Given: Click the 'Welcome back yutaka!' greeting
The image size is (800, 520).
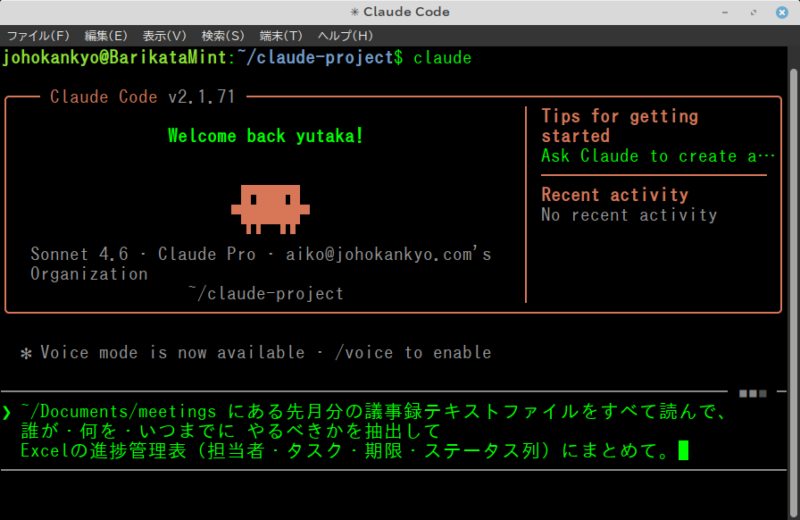Looking at the screenshot, I should (266, 136).
